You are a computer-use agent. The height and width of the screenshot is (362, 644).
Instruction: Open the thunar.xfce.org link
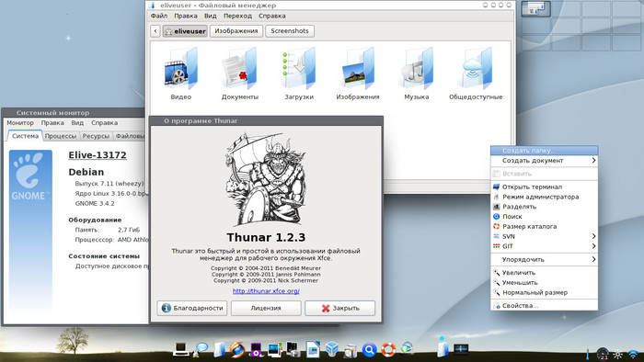tap(266, 290)
